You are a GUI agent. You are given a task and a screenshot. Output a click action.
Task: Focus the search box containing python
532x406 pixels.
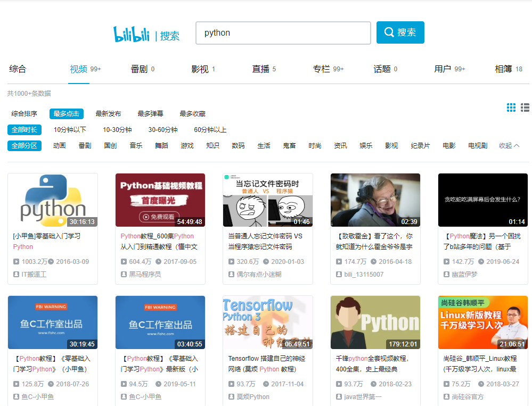(x=283, y=33)
